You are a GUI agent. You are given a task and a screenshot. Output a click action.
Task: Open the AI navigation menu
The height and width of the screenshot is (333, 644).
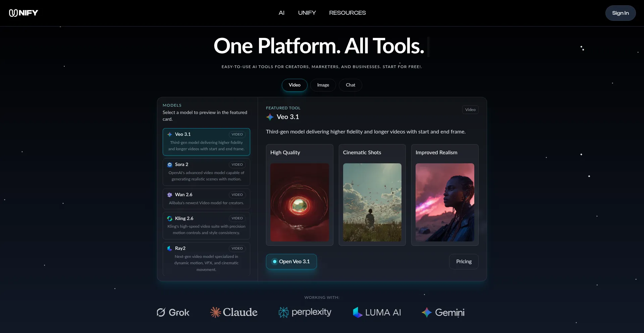(281, 13)
